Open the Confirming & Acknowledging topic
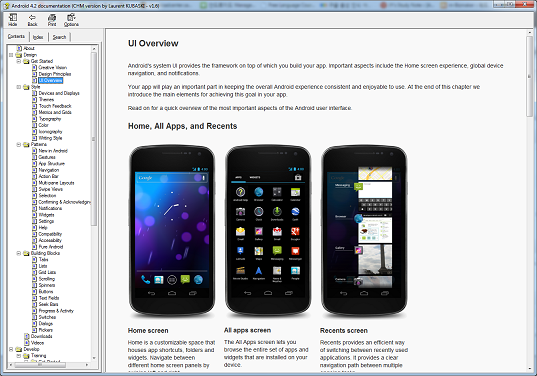Screen dimensions: 537x376 point(64,202)
